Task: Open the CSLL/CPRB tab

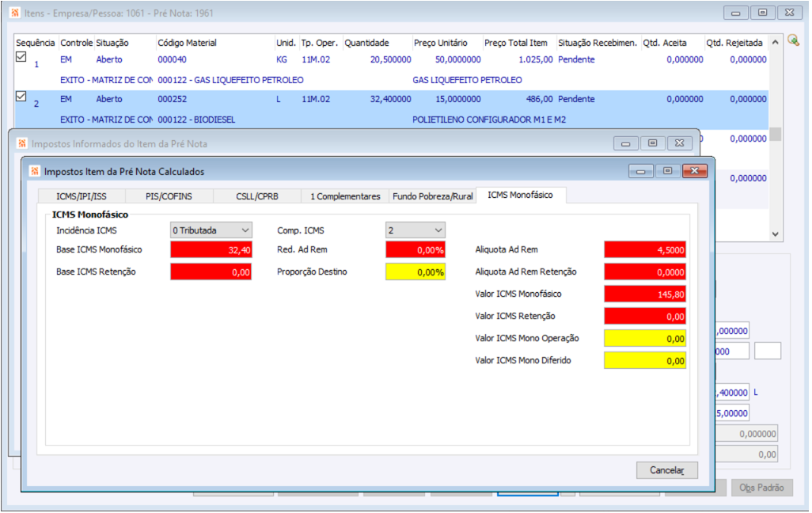Action: 257,196
